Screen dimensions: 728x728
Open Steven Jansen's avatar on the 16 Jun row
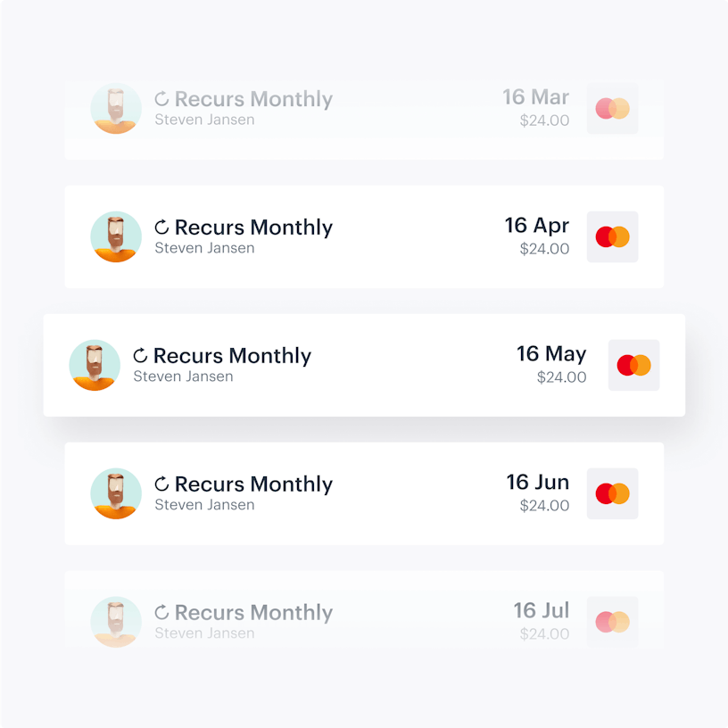pyautogui.click(x=116, y=493)
